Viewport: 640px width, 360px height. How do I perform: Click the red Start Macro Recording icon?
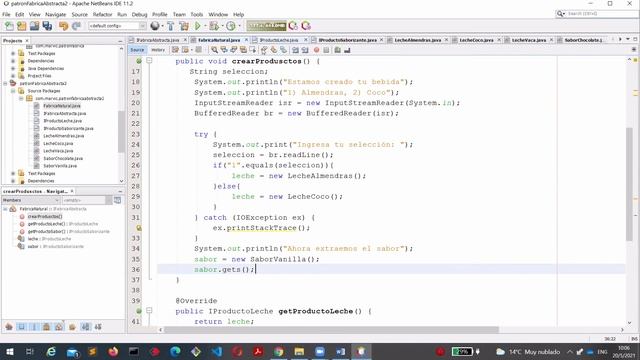point(316,50)
